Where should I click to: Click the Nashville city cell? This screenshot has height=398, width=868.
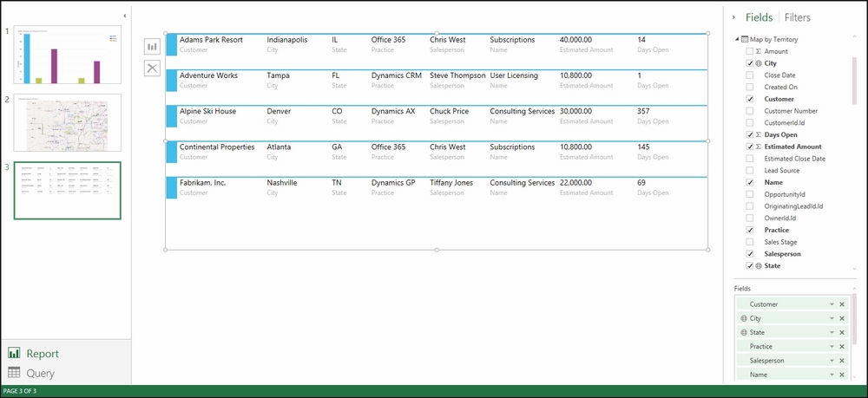(282, 182)
